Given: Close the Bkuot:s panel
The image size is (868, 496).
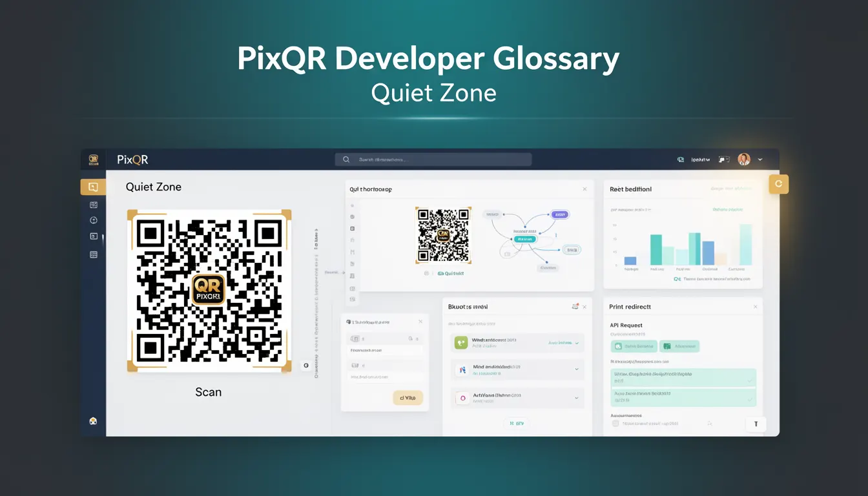Looking at the screenshot, I should (x=584, y=307).
